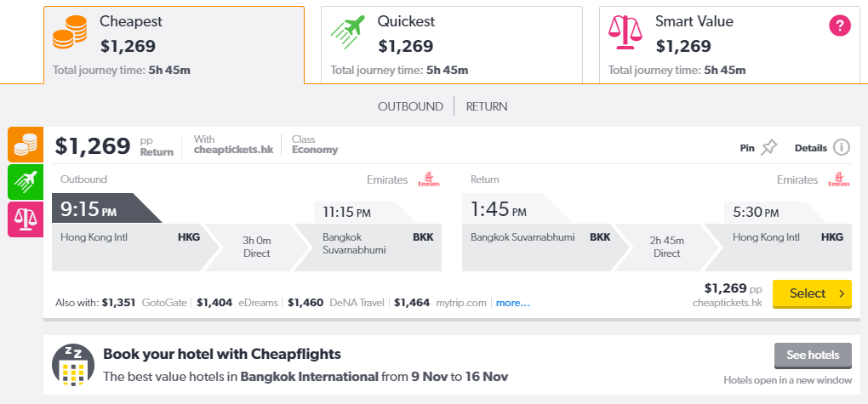Choose the eDreams $1,404 offer

tap(238, 303)
